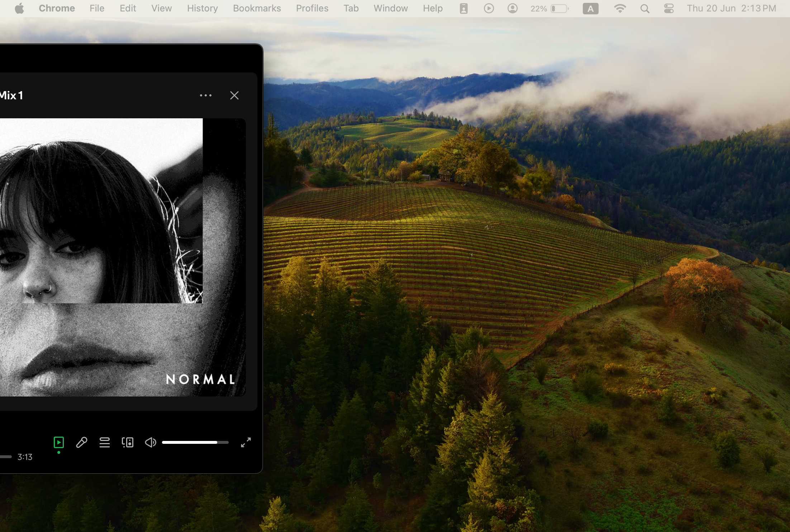
Task: Click the three-dots options menu icon
Action: pos(206,96)
